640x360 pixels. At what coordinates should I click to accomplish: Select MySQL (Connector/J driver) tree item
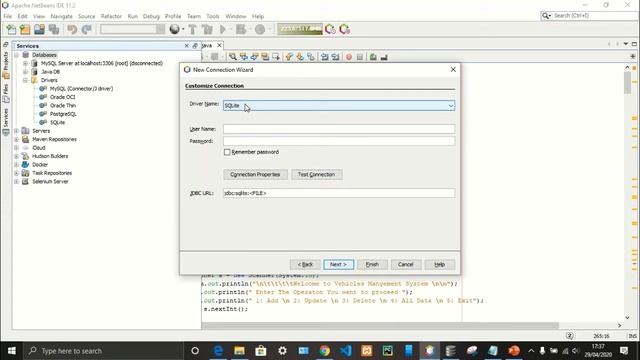point(81,89)
